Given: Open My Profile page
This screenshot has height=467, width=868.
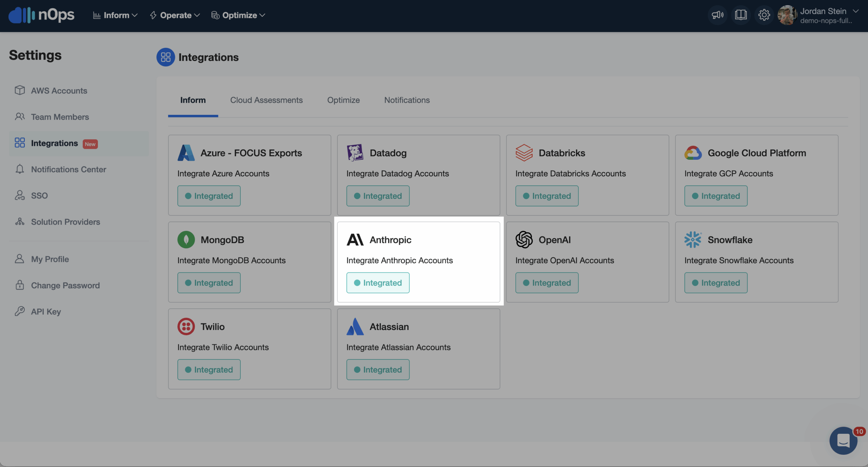Looking at the screenshot, I should [50, 259].
